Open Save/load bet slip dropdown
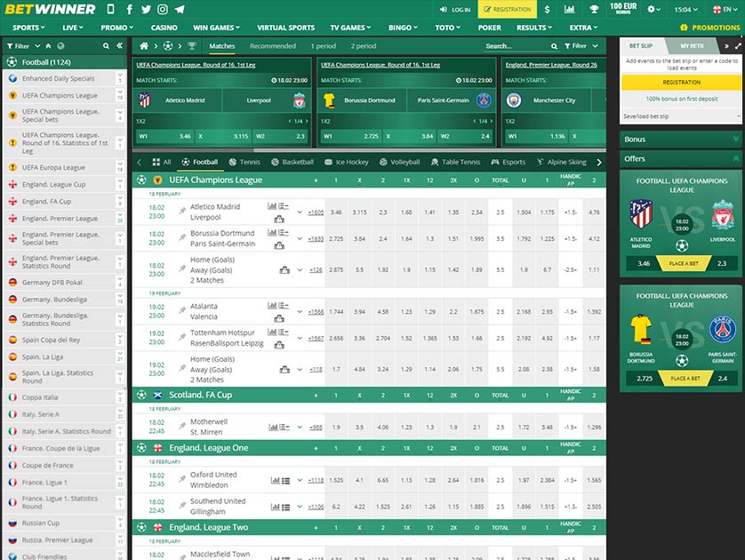Screen dimensions: 745x560 [681, 116]
